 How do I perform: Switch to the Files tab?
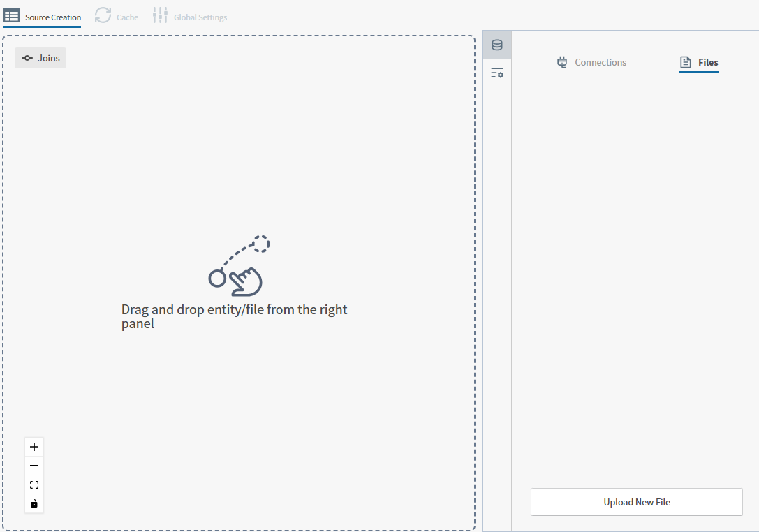[x=698, y=62]
